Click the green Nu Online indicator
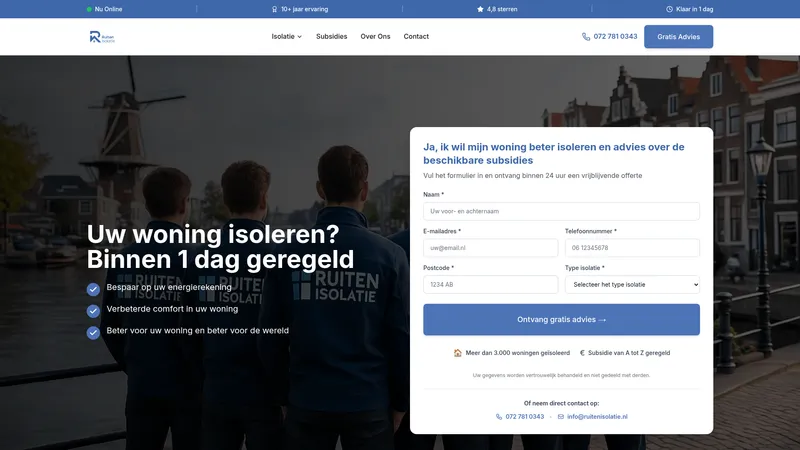Screen dimensions: 800x450 coord(89,9)
